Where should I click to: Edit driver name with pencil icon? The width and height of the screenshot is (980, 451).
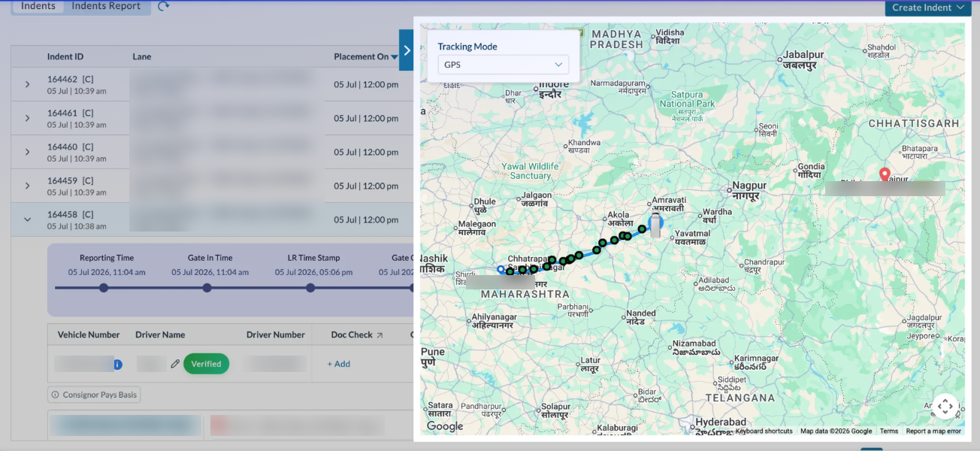[174, 364]
